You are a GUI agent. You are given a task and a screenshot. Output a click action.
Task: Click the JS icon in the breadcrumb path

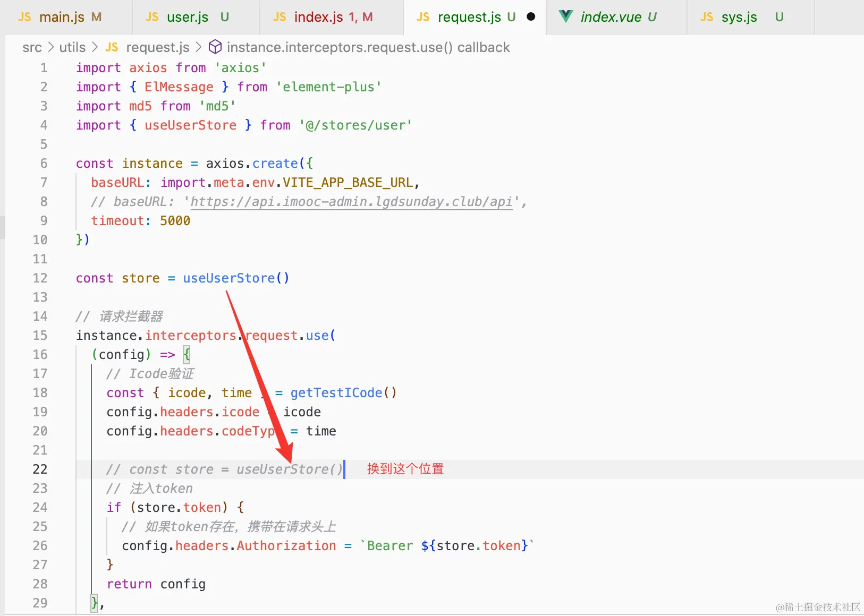(x=112, y=47)
